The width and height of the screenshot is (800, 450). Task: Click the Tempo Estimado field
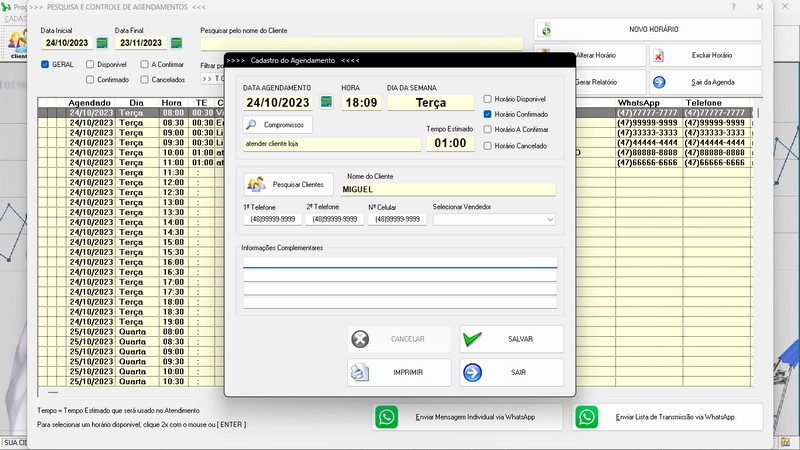pos(450,143)
